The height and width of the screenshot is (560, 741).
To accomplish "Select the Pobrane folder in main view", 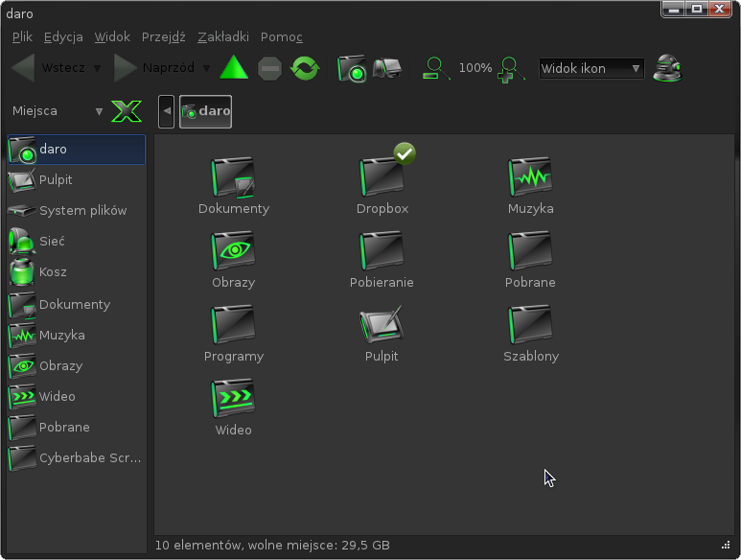I will (530, 260).
